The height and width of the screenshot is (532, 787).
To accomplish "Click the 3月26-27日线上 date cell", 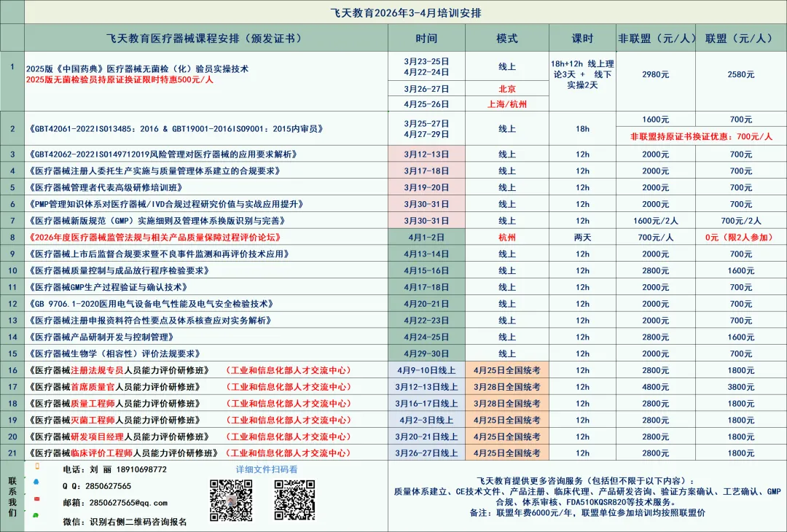I will tap(426, 453).
